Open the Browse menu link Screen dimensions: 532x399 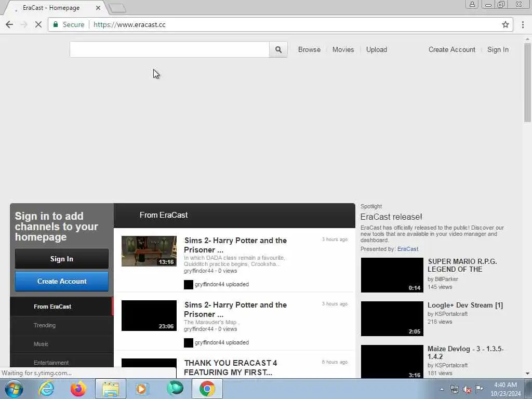point(309,49)
